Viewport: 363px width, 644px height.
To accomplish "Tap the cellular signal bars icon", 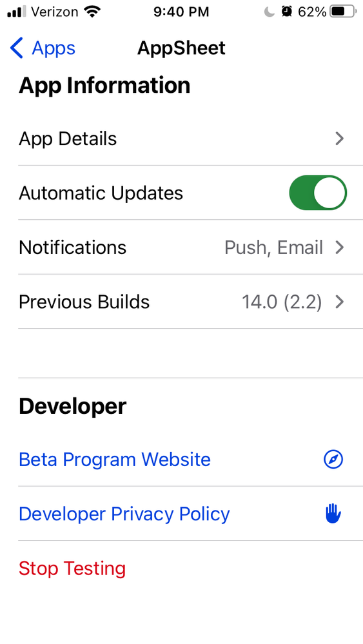I will click(16, 12).
